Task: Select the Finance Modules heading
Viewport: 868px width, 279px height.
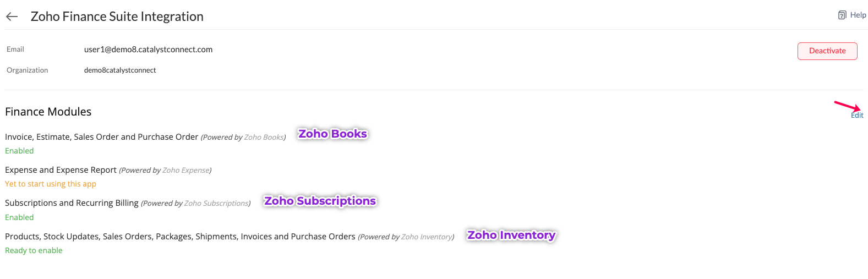Action: (x=48, y=112)
